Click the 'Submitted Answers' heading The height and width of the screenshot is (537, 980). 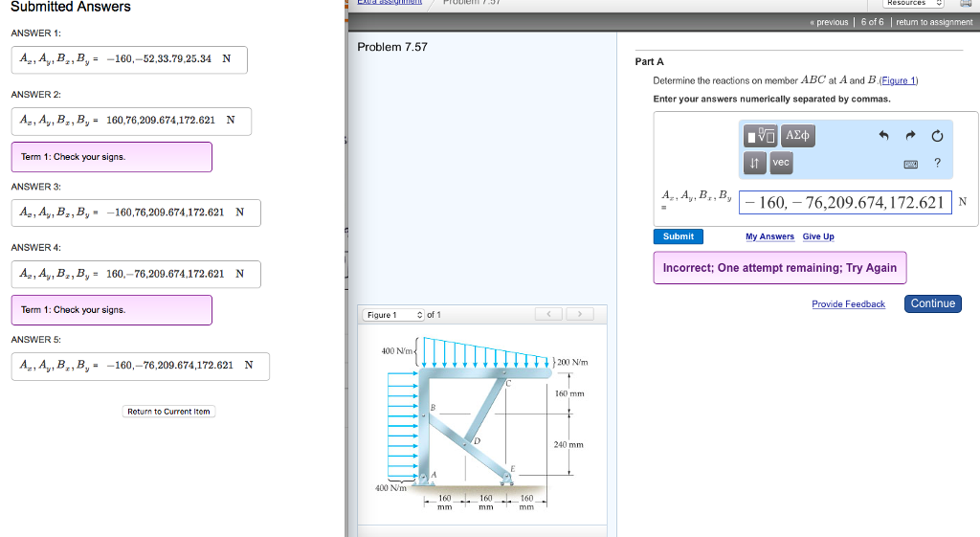click(x=71, y=7)
